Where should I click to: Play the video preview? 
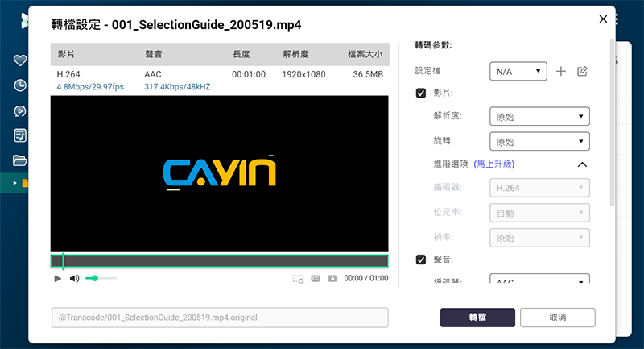57,279
